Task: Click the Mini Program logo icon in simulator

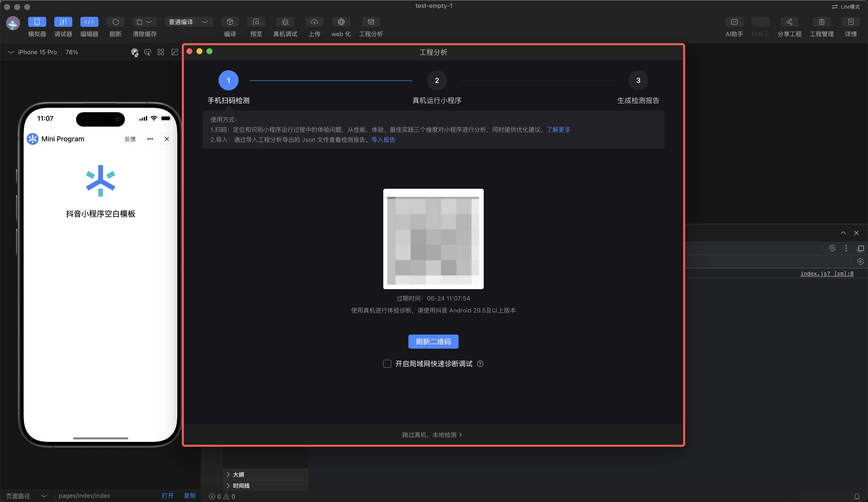Action: [x=32, y=139]
